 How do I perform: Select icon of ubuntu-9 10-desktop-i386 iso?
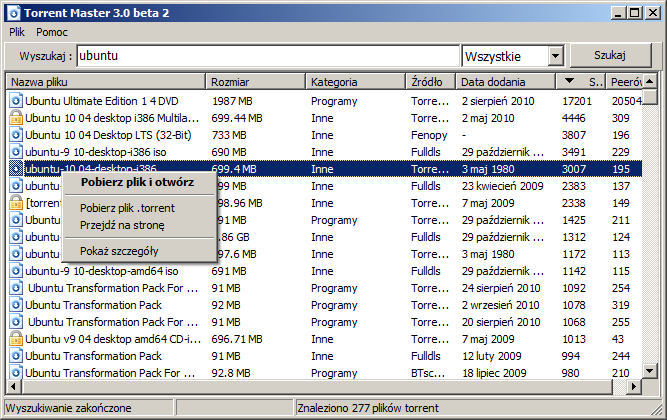point(16,152)
